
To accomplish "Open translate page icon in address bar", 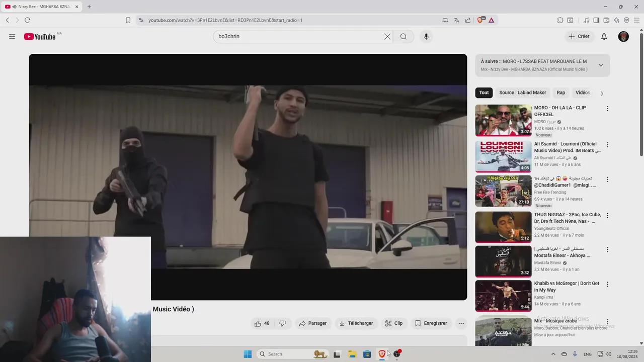I will (456, 20).
